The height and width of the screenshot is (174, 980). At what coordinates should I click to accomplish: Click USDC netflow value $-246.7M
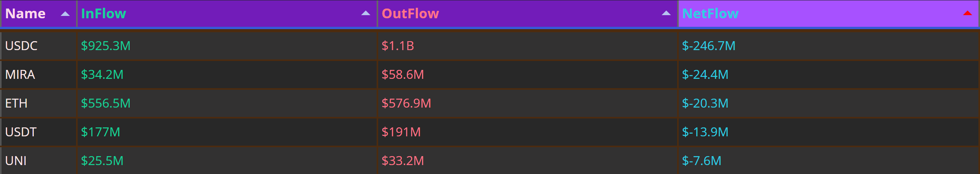[709, 46]
